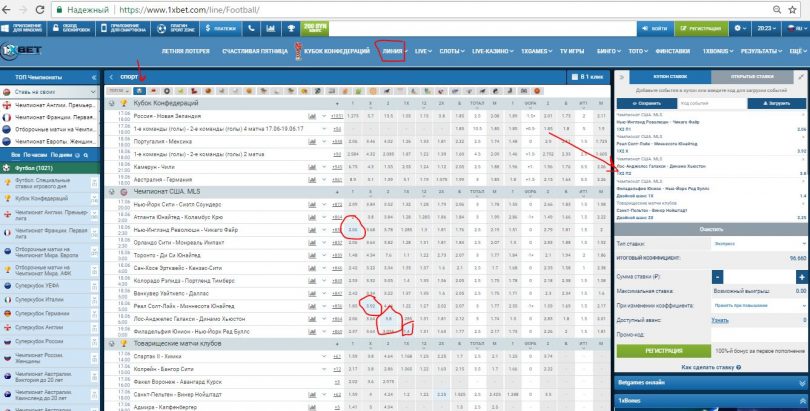Switch to Купон ставок tab

point(670,76)
